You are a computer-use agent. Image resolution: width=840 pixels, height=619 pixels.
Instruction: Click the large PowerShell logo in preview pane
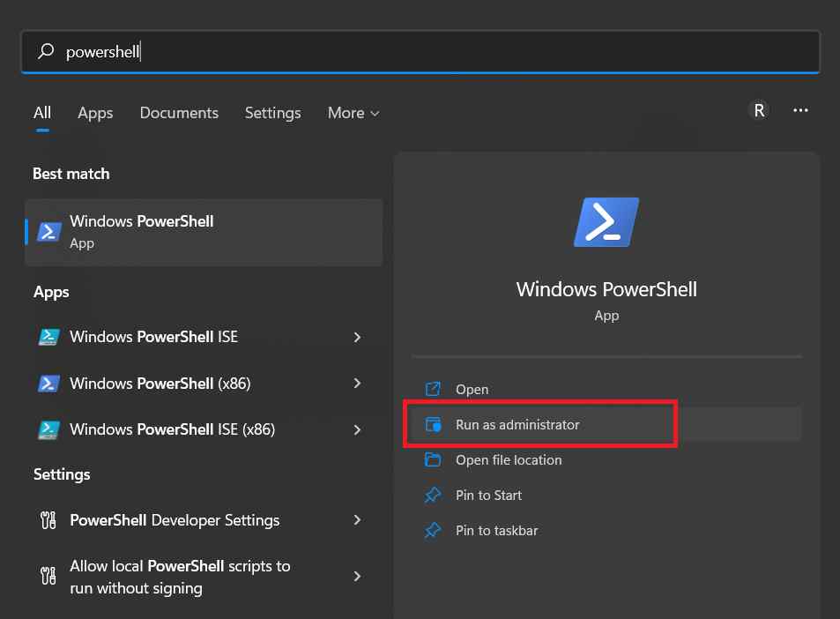tap(606, 222)
